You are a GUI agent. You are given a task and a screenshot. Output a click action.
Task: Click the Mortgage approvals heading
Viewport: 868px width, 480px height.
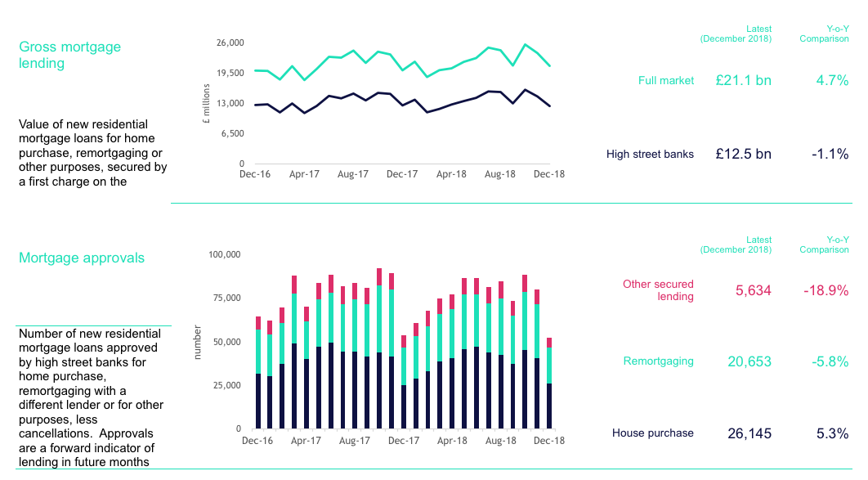coord(81,258)
